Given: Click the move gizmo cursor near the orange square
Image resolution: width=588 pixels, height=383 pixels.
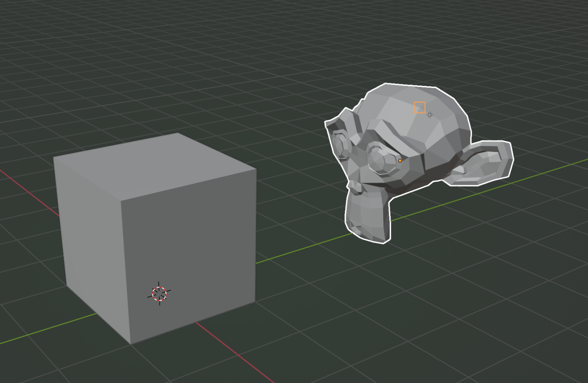Looking at the screenshot, I should 430,115.
